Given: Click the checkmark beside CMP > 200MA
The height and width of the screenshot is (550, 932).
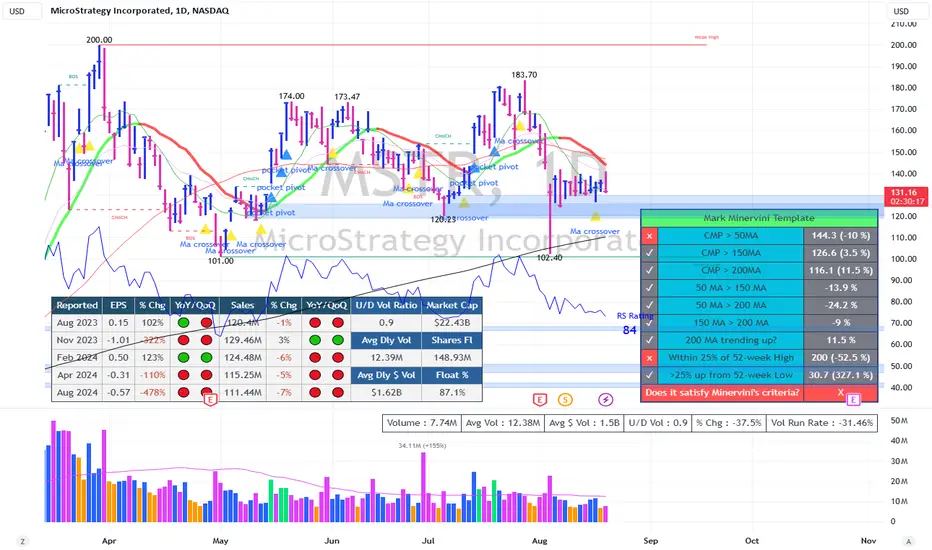Looking at the screenshot, I should [649, 270].
